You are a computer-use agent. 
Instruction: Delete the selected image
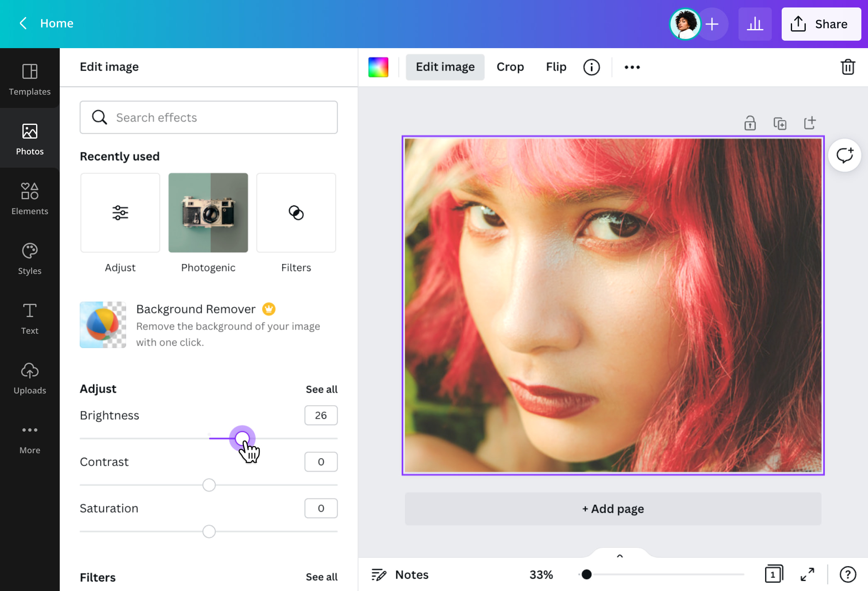coord(848,66)
